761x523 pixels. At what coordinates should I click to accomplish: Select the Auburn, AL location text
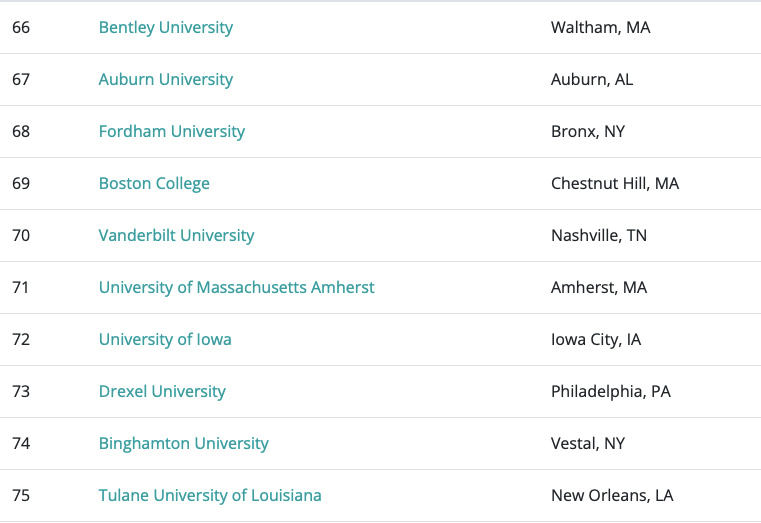592,80
